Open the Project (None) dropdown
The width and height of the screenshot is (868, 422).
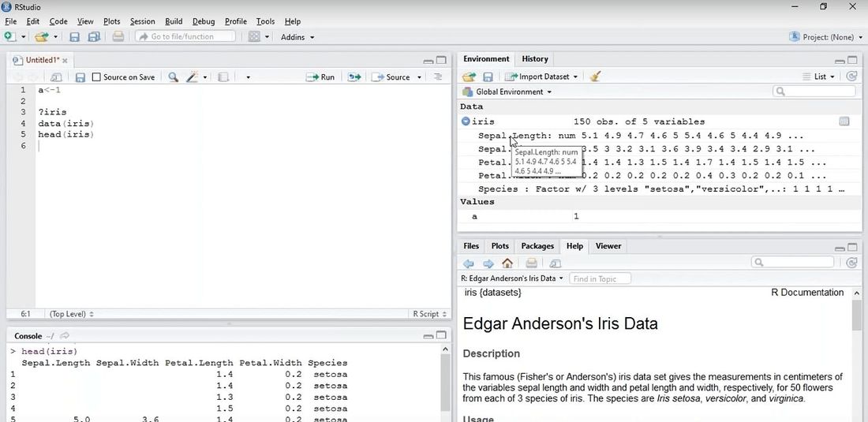(825, 37)
